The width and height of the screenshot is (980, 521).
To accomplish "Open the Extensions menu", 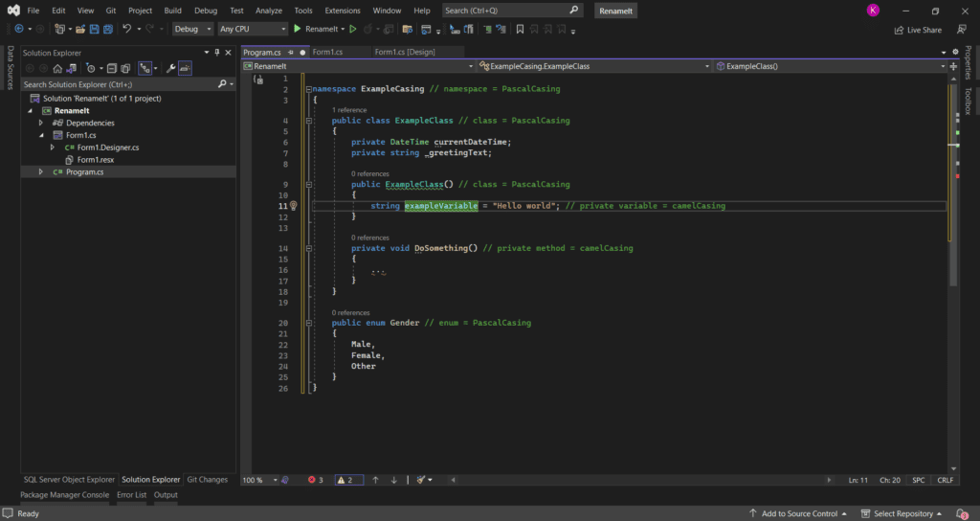I will coord(343,11).
